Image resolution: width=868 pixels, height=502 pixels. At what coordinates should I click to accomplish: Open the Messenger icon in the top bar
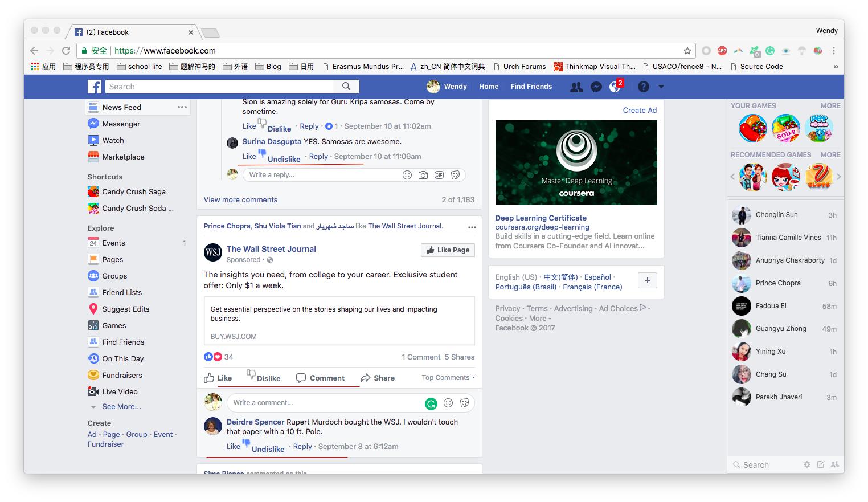click(x=596, y=87)
